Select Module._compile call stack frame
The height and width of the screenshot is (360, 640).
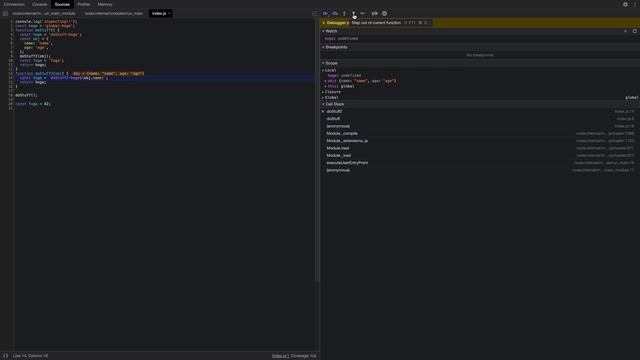tap(480, 133)
